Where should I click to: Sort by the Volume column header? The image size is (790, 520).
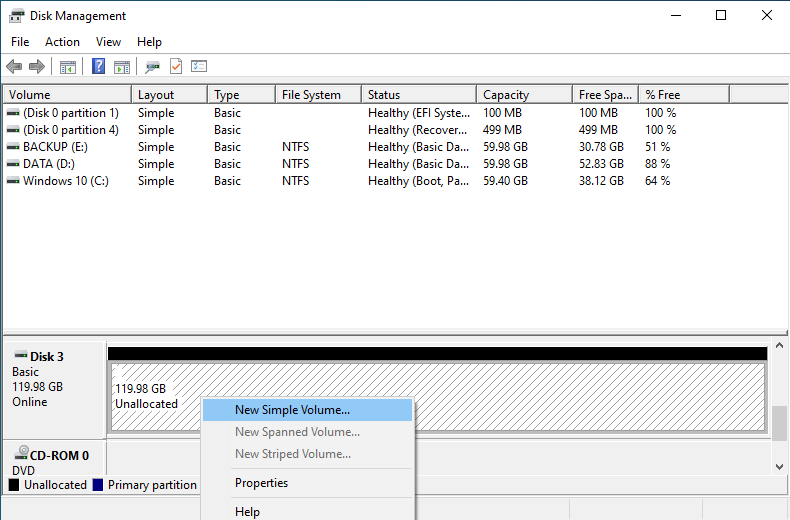(68, 95)
